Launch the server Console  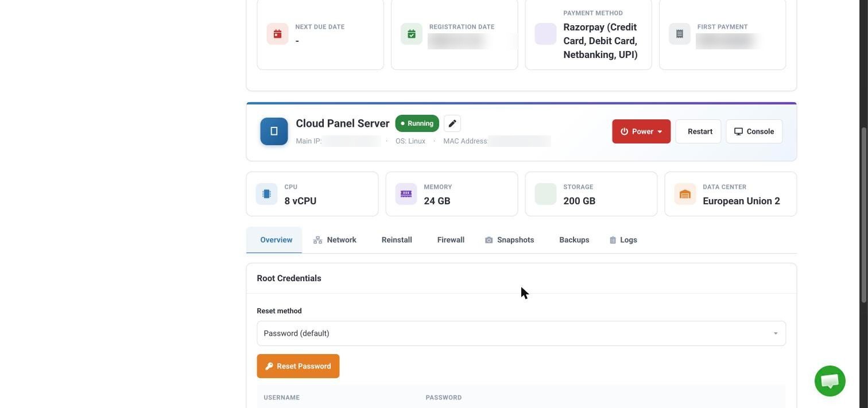click(754, 131)
